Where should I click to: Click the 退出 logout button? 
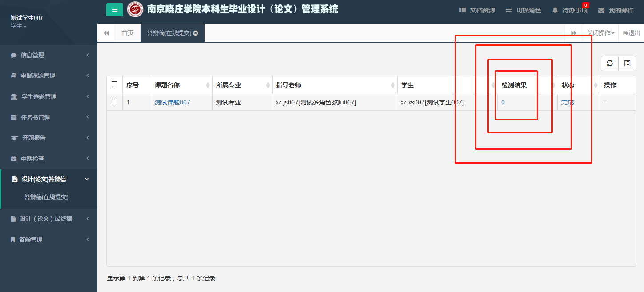point(632,33)
